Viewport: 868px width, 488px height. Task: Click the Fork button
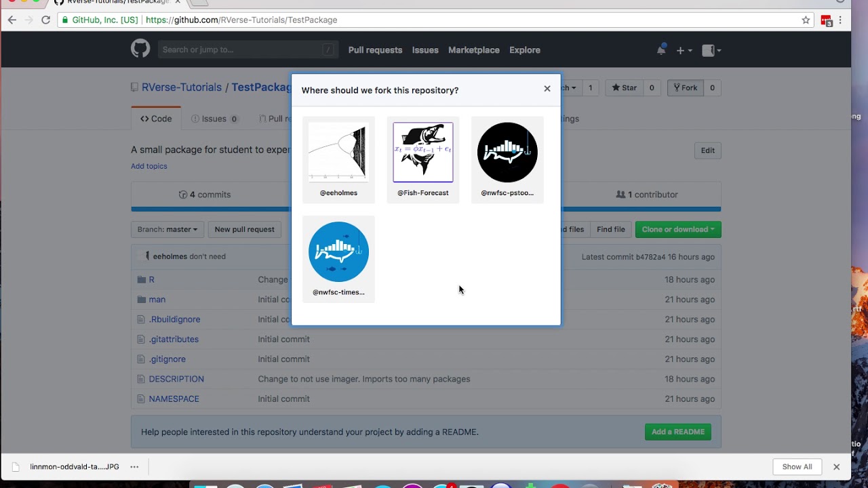click(685, 87)
